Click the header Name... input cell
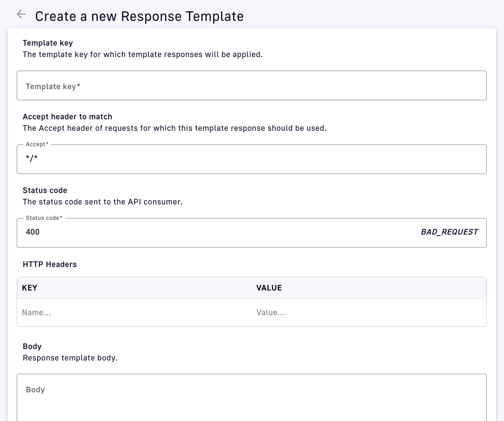This screenshot has width=504, height=421. (x=134, y=313)
